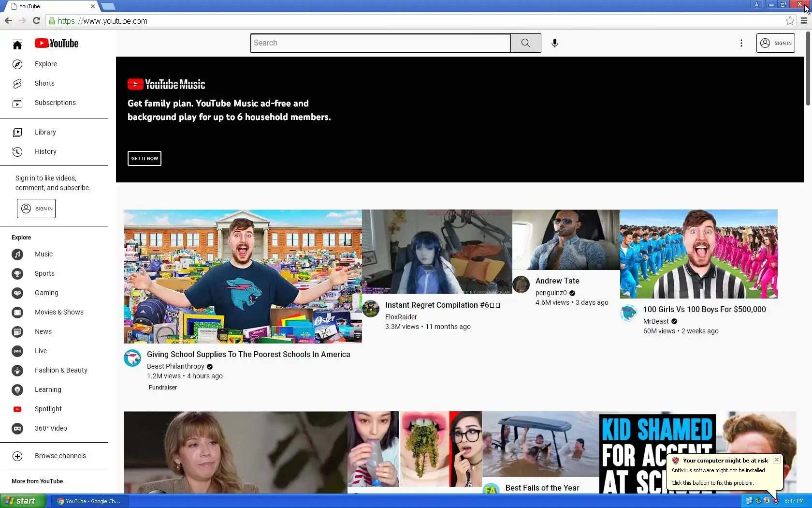812x508 pixels.
Task: Open Beast Philanthropy channel avatar
Action: (132, 358)
